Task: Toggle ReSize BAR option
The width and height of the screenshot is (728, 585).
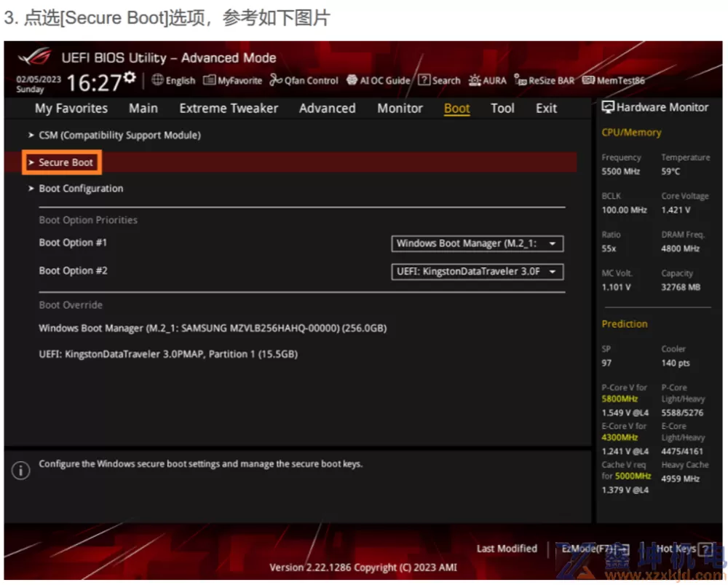Action: pyautogui.click(x=544, y=80)
